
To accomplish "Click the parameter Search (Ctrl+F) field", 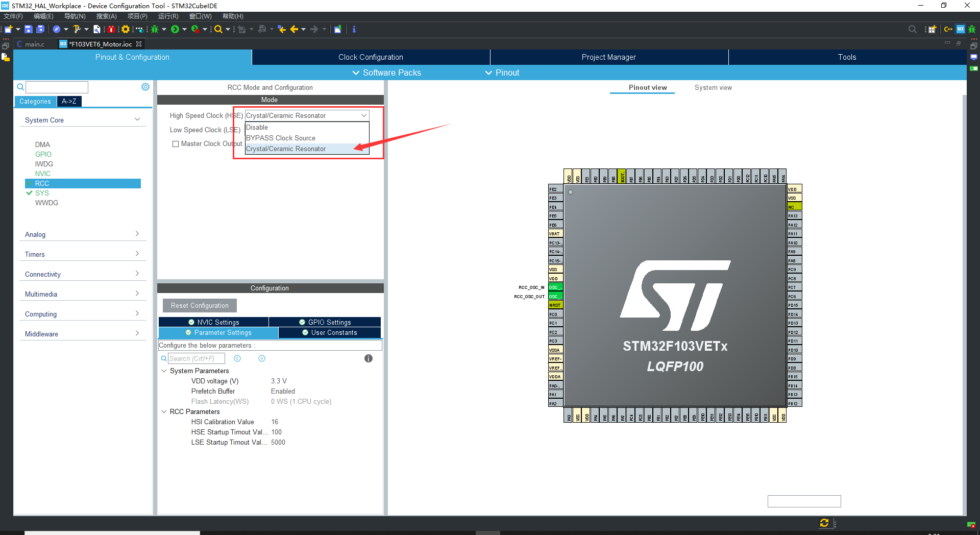I will pyautogui.click(x=197, y=358).
